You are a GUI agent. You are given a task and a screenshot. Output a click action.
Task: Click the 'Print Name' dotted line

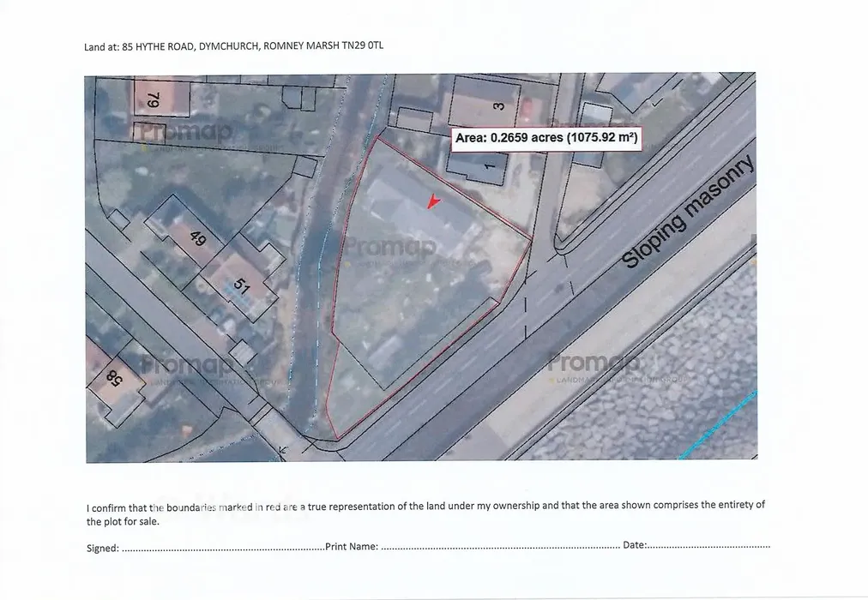500,548
